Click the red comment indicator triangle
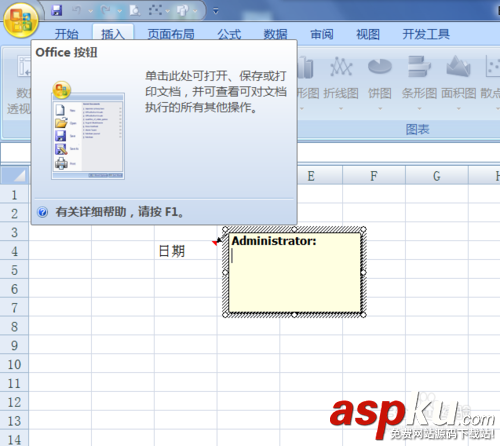The width and height of the screenshot is (500, 446). click(215, 242)
